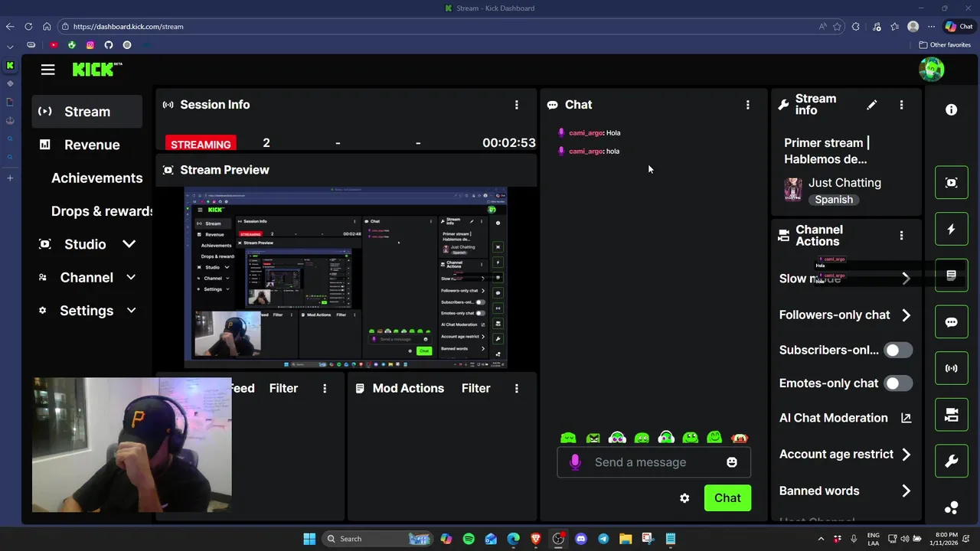This screenshot has height=551, width=980.
Task: Open AI Chat Moderation external link
Action: 906,418
